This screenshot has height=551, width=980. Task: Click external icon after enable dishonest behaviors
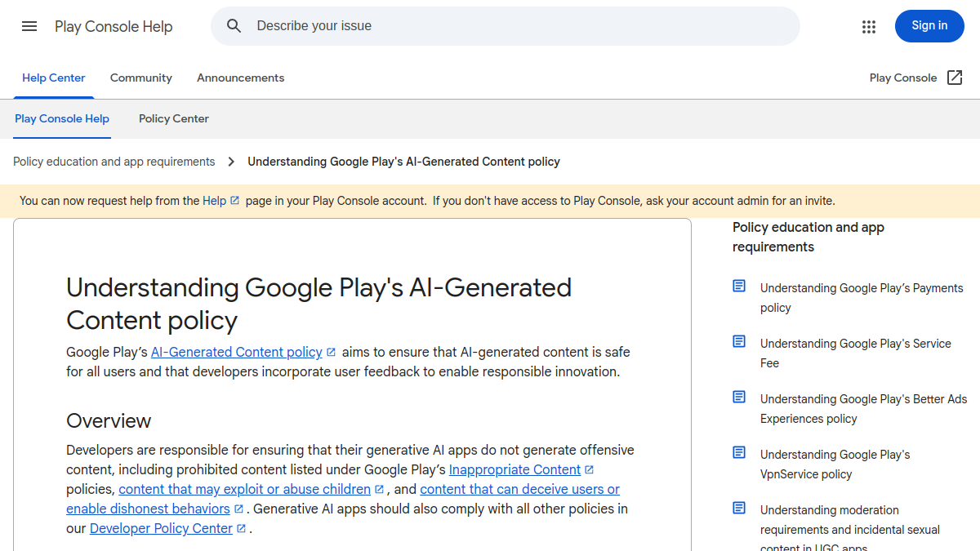(238, 509)
